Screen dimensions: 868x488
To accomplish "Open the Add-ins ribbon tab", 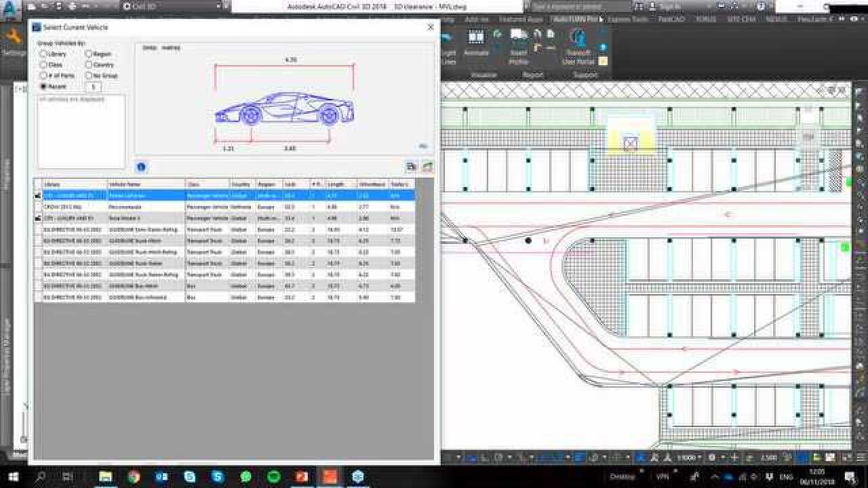I will point(477,19).
